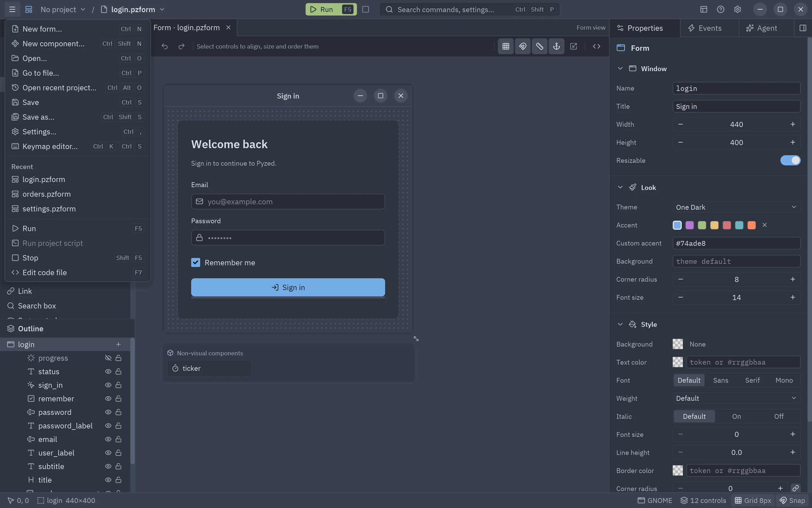Show the hidden progress control in outline
The image size is (812, 508).
click(x=108, y=358)
